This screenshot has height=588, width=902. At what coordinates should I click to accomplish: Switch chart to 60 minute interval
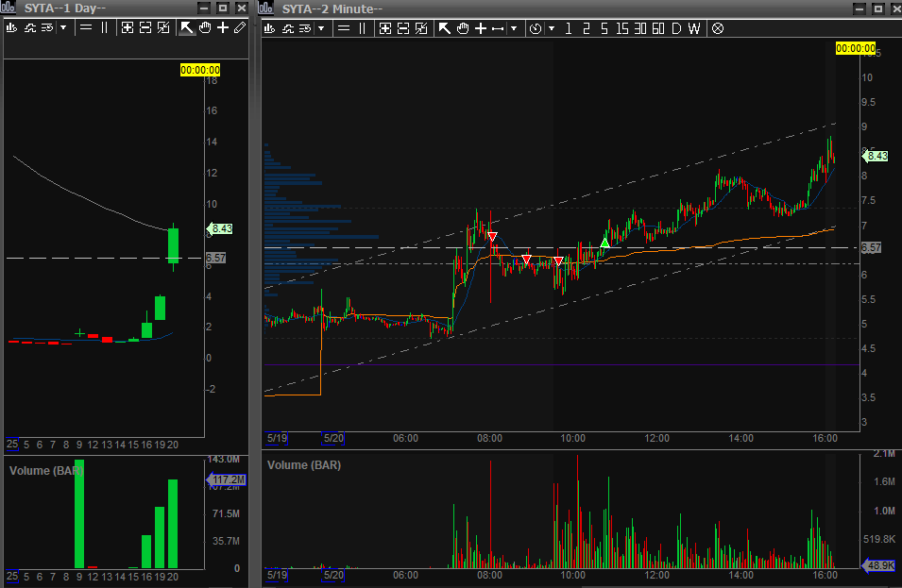pos(658,28)
